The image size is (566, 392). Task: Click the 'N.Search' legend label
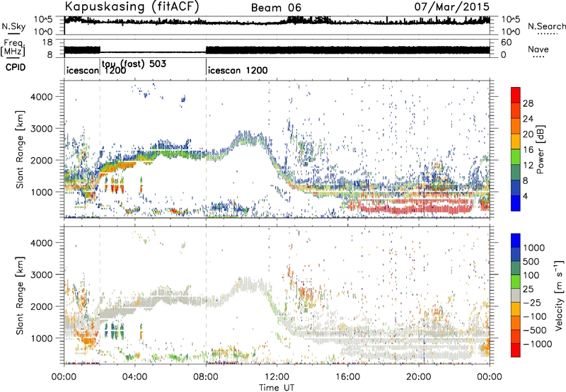pos(546,26)
